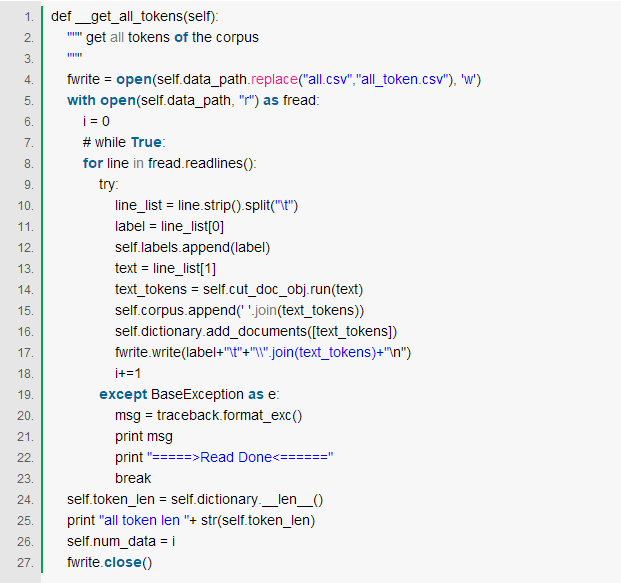Click 'fwrite.close()' on the last line
The height and width of the screenshot is (583, 621).
pyautogui.click(x=109, y=562)
